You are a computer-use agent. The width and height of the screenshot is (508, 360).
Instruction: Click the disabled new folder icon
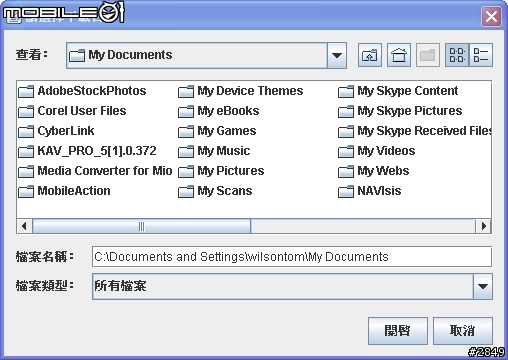point(428,55)
